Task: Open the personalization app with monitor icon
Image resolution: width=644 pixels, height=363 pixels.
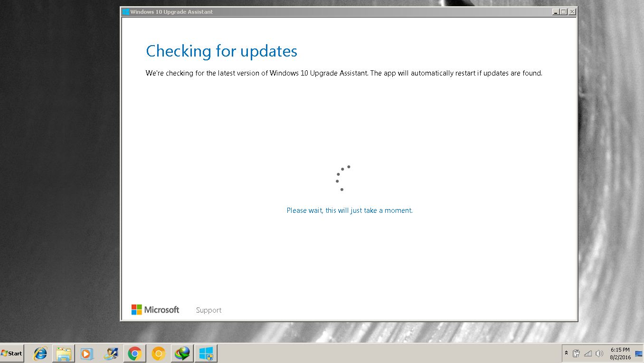Action: click(111, 353)
